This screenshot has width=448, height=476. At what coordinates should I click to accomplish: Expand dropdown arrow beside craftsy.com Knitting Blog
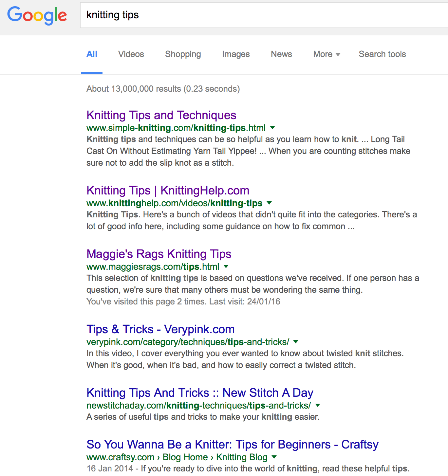tap(274, 457)
